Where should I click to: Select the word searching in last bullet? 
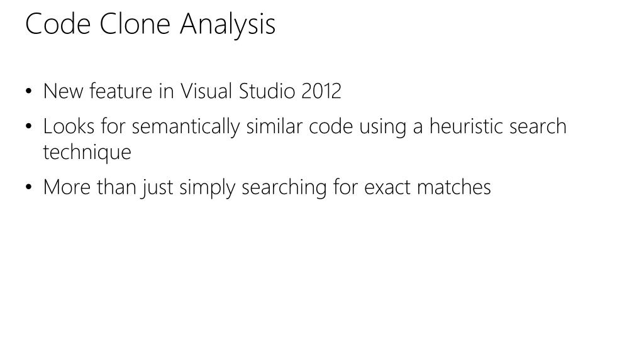coord(284,187)
